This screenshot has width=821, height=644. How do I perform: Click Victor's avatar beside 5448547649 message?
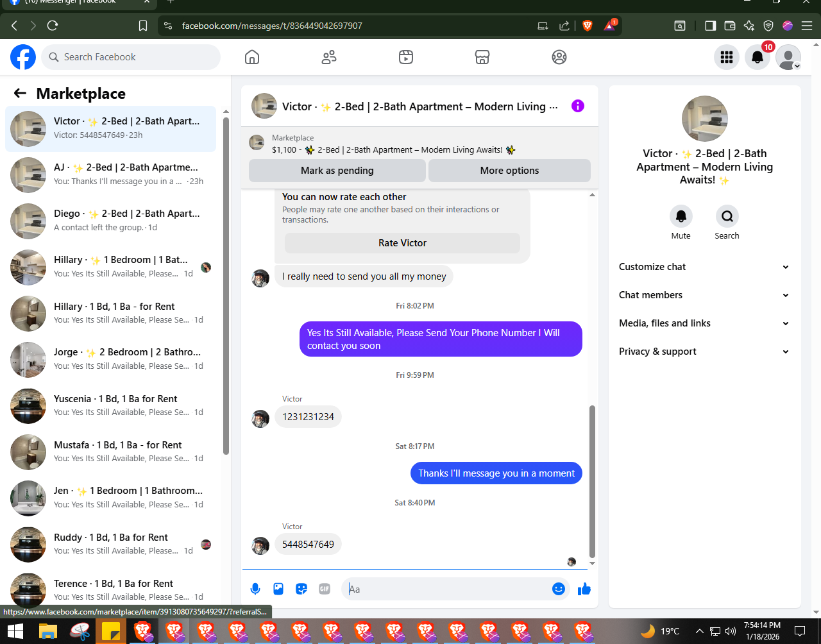click(260, 545)
